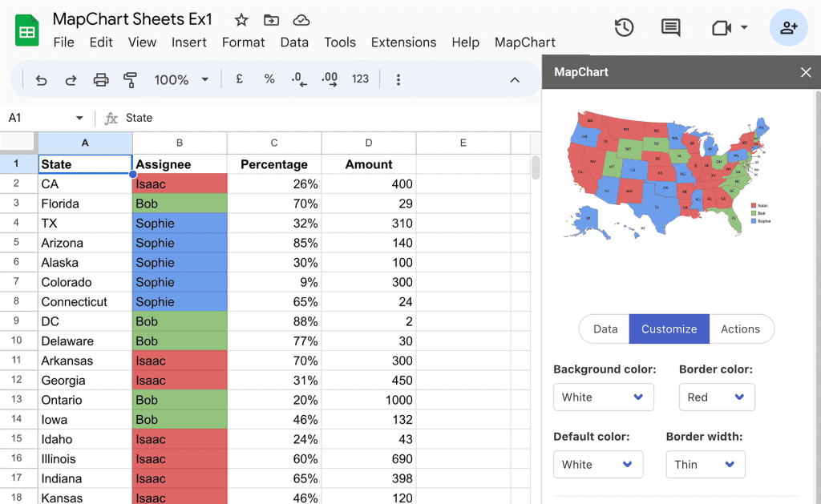The height and width of the screenshot is (504, 821).
Task: Open the Help menu
Action: (466, 42)
